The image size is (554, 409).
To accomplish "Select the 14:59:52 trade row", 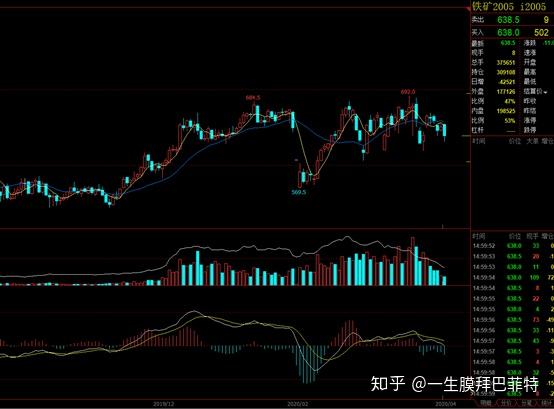I will coord(512,246).
